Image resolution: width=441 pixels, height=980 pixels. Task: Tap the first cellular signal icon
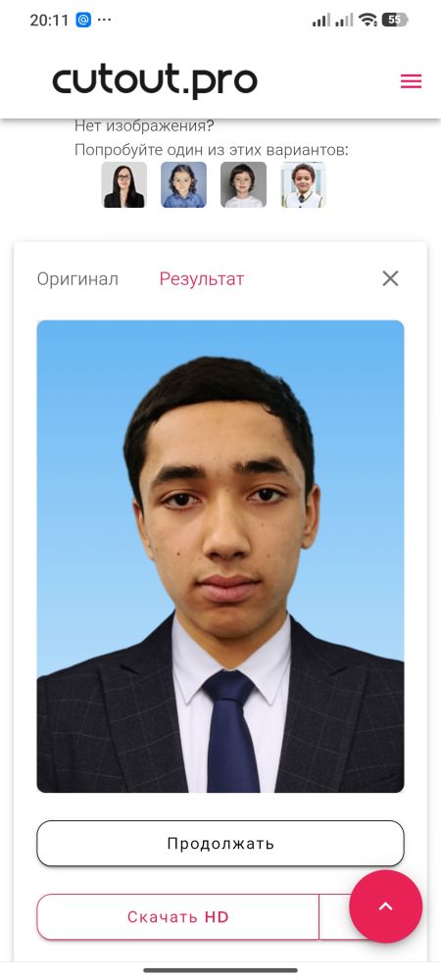pos(321,20)
